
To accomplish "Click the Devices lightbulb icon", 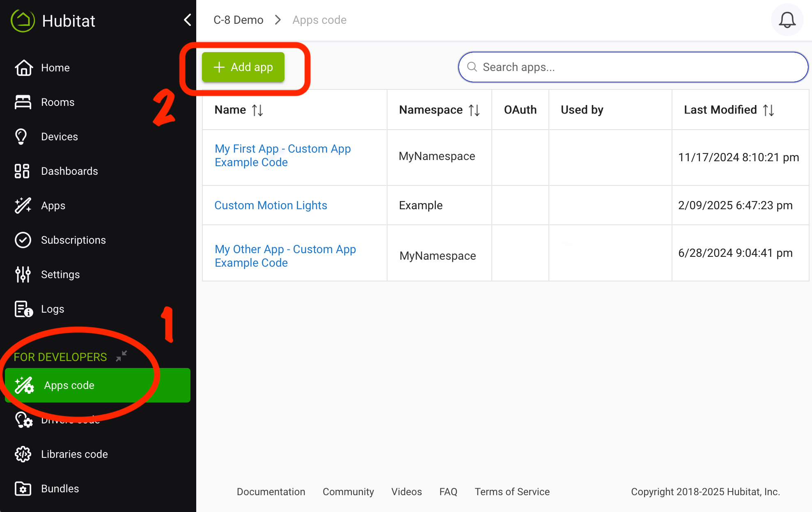I will click(x=21, y=137).
